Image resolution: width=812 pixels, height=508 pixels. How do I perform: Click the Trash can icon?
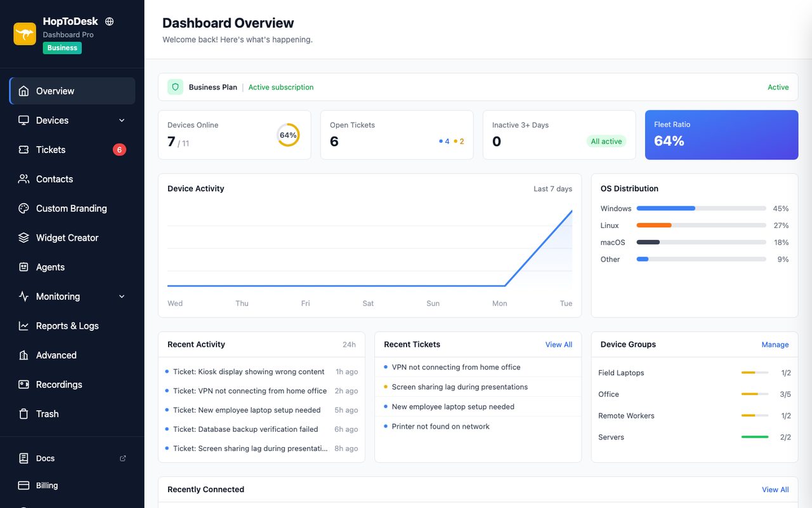tap(23, 414)
